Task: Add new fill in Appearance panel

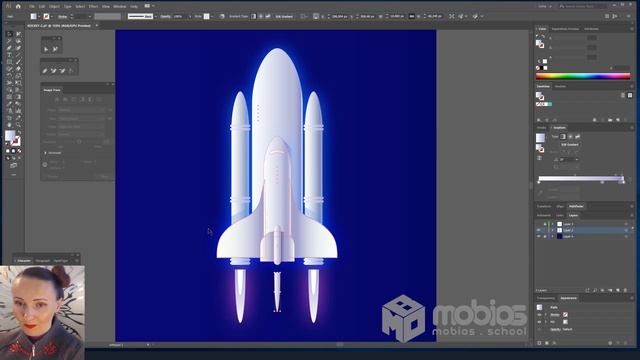Action: click(547, 343)
